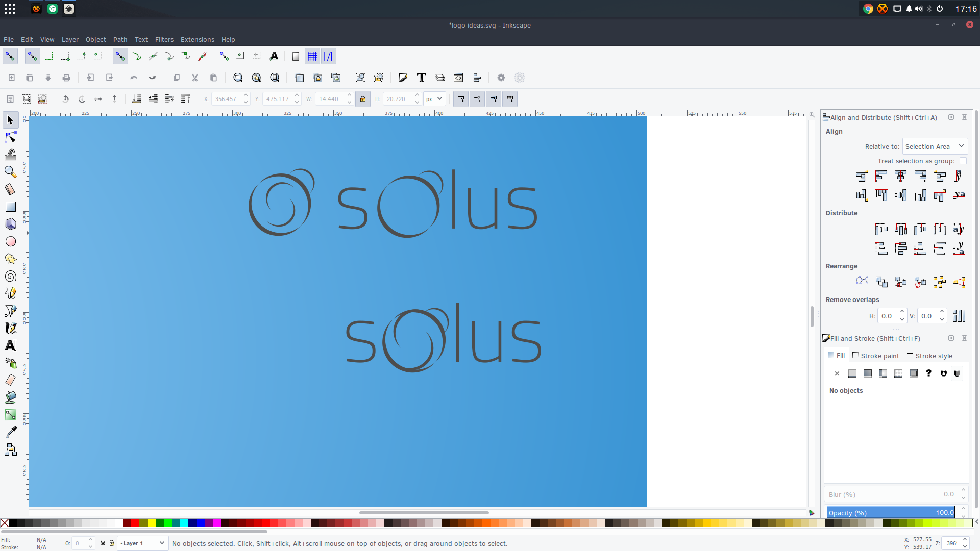The image size is (980, 551).
Task: Click the Print document icon
Action: [x=66, y=78]
